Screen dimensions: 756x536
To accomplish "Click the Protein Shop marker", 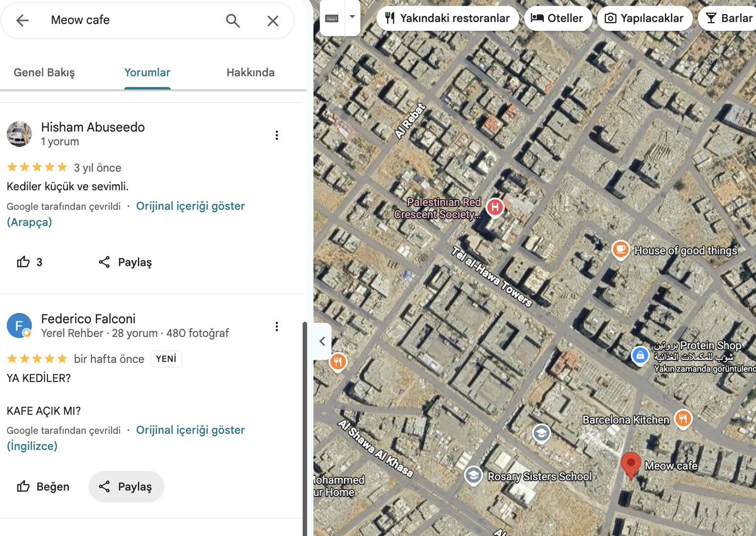I will coord(640,355).
